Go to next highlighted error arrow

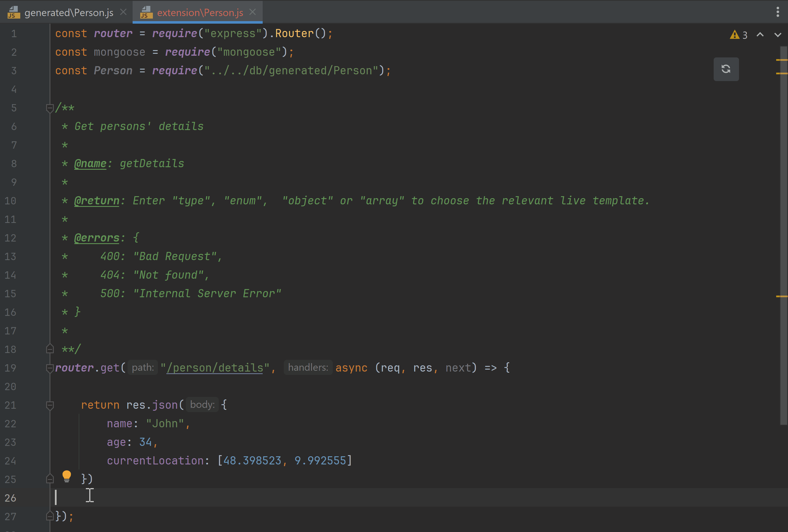tap(778, 35)
